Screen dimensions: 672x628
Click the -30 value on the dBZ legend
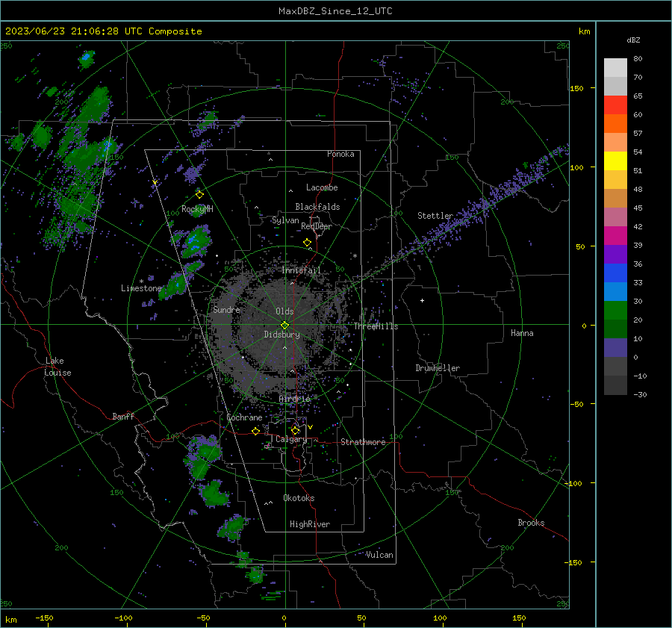tap(640, 394)
